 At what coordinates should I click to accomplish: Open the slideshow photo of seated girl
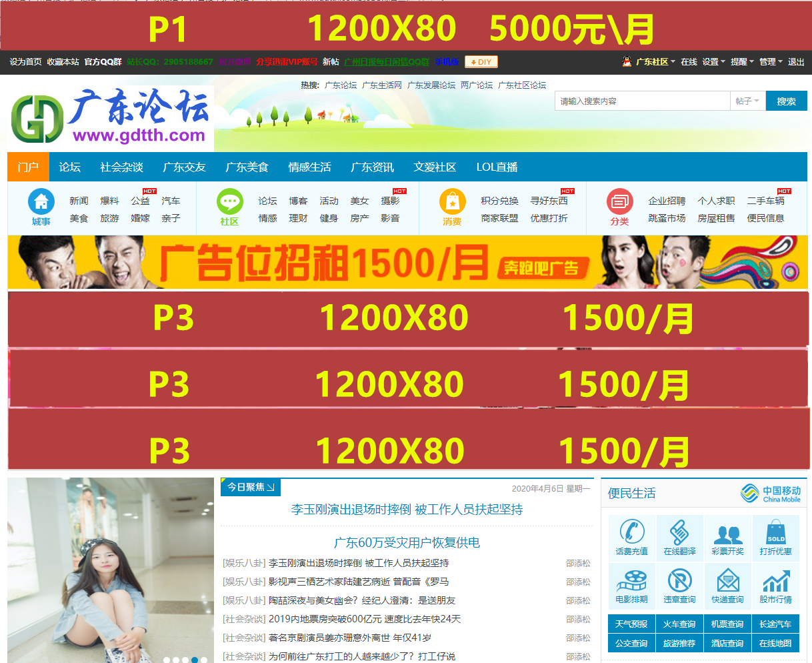tap(111, 570)
